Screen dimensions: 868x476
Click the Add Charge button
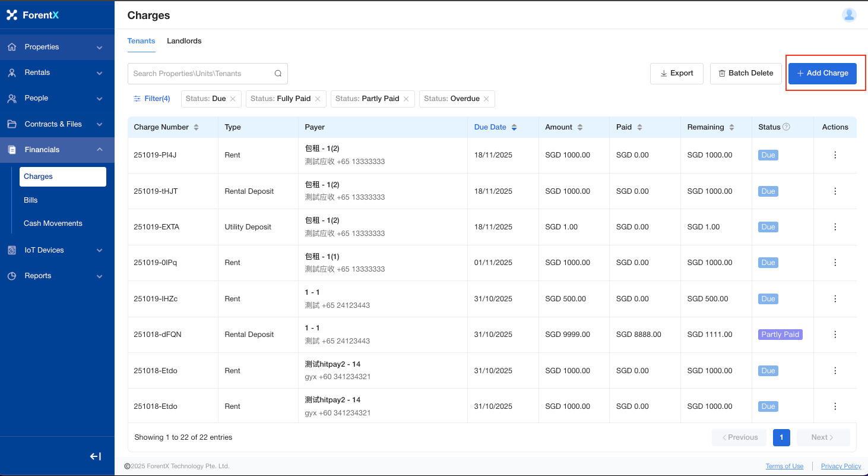coord(822,73)
